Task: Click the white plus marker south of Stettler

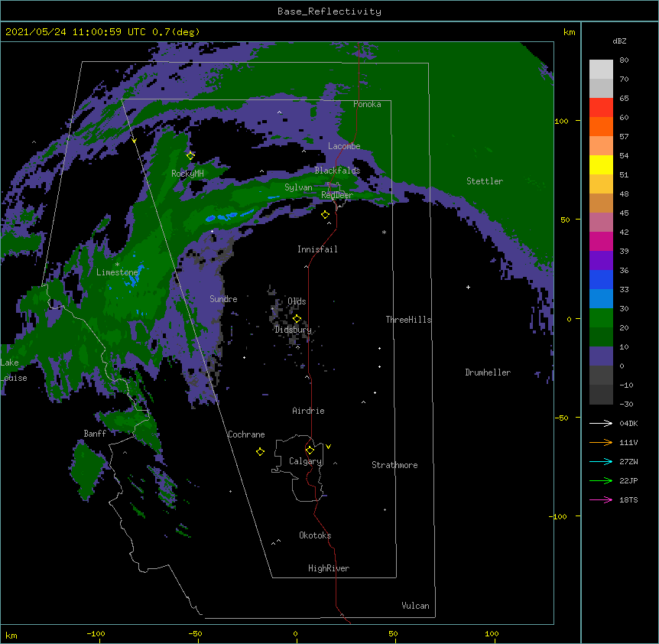Action: pos(468,287)
